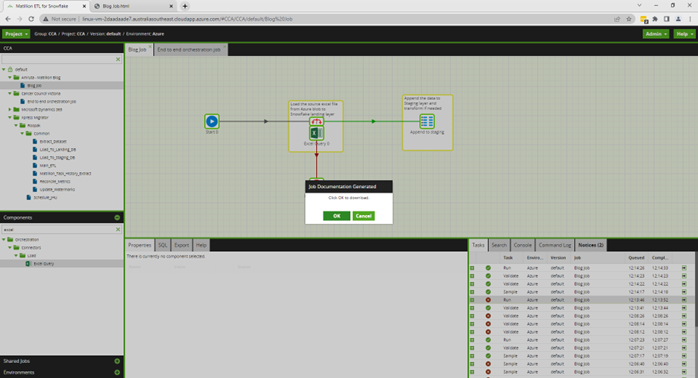Open a new browser tab
This screenshot has width=698, height=378.
pyautogui.click(x=185, y=6)
